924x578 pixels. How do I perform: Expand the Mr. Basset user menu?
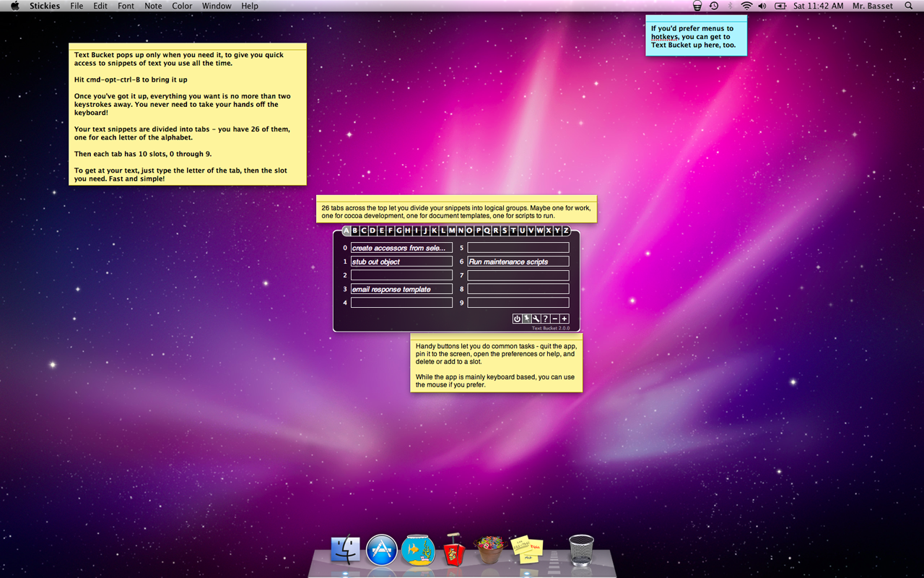[872, 6]
